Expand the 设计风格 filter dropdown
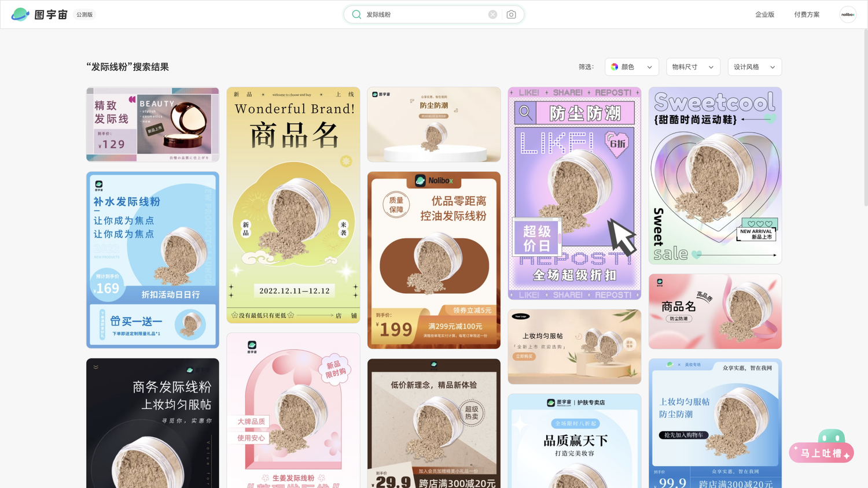 click(755, 67)
